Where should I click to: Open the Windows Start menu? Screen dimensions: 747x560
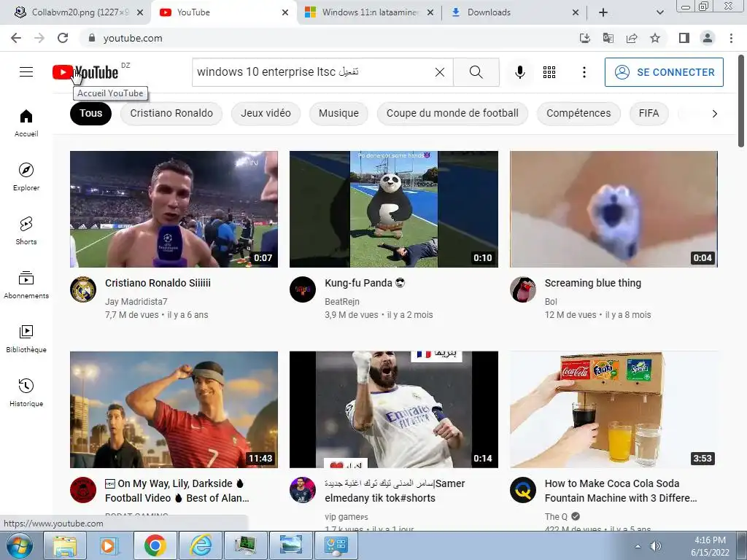(20, 545)
